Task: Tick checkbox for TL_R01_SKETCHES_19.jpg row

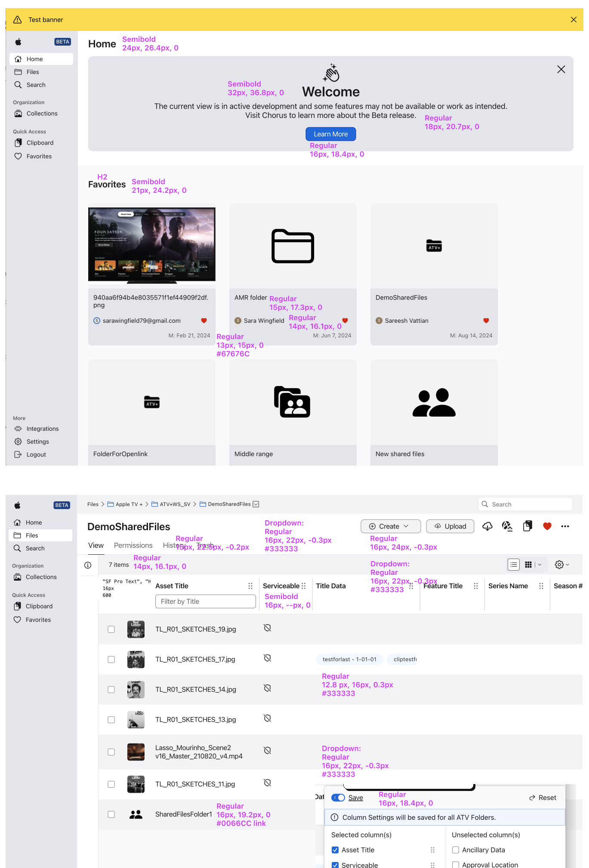Action: pos(111,629)
